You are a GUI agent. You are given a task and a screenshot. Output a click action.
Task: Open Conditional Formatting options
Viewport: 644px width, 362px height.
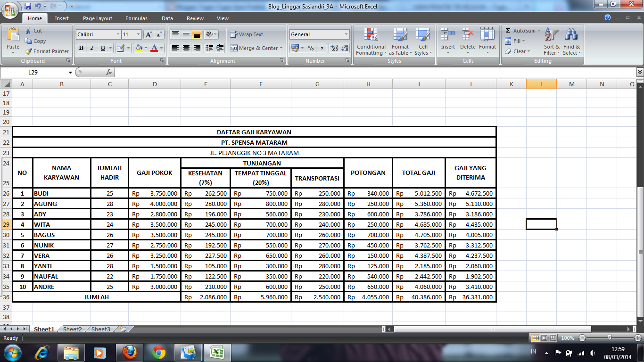point(371,41)
